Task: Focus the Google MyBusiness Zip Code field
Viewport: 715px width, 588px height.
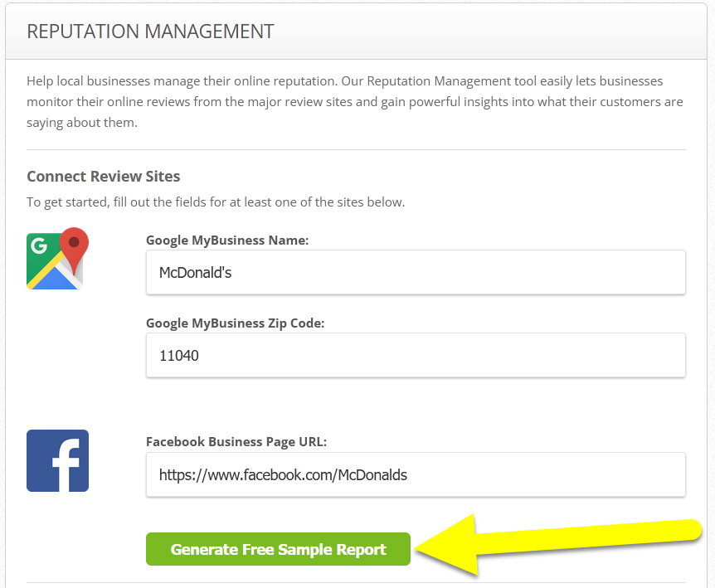Action: pyautogui.click(x=416, y=355)
